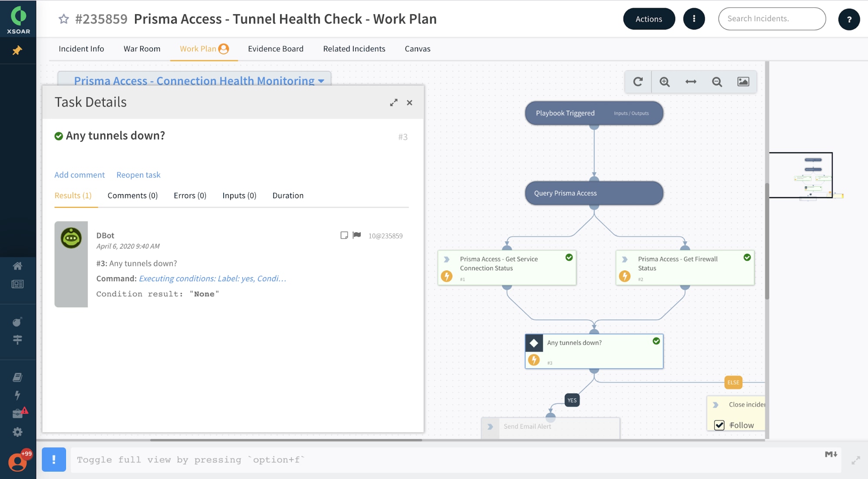This screenshot has height=479, width=868.
Task: Click the zoom in magnifier icon
Action: click(664, 82)
